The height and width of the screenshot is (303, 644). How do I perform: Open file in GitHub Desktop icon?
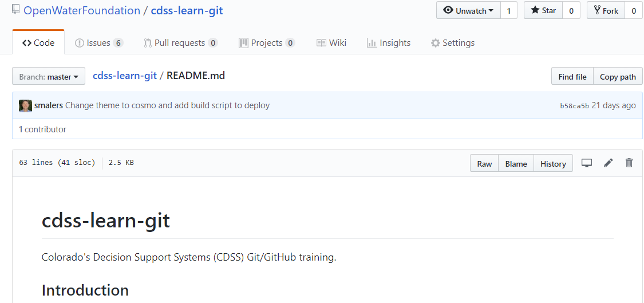587,163
